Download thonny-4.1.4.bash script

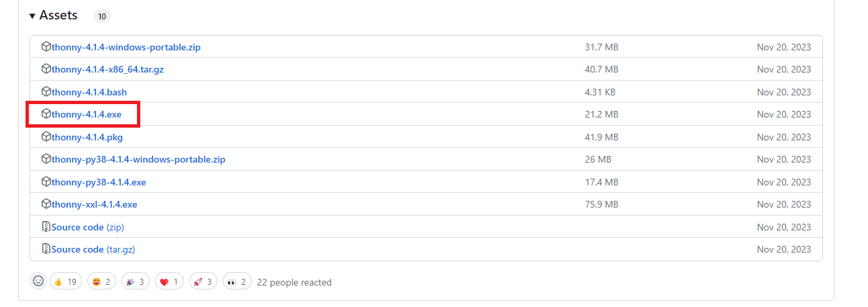pos(89,92)
